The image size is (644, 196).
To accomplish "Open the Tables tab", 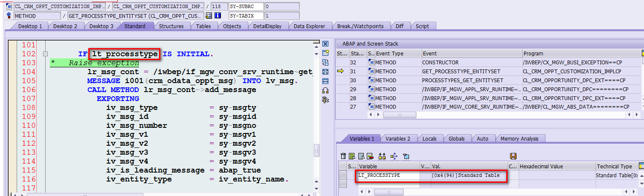I will point(203,26).
